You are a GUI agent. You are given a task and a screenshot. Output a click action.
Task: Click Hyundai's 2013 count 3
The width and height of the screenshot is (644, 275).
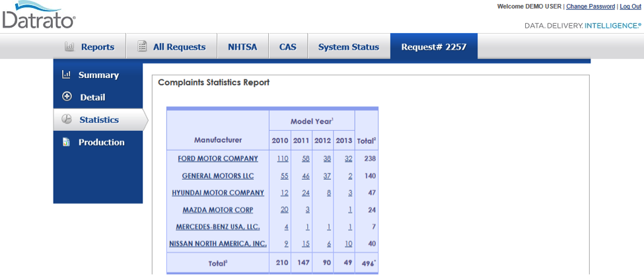(350, 192)
